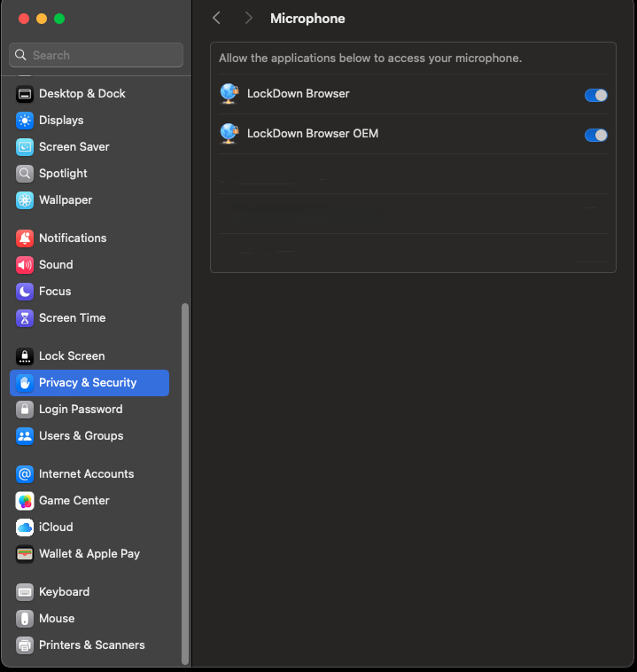Open Lock Screen settings
Viewport: 637px width, 672px height.
click(x=89, y=356)
